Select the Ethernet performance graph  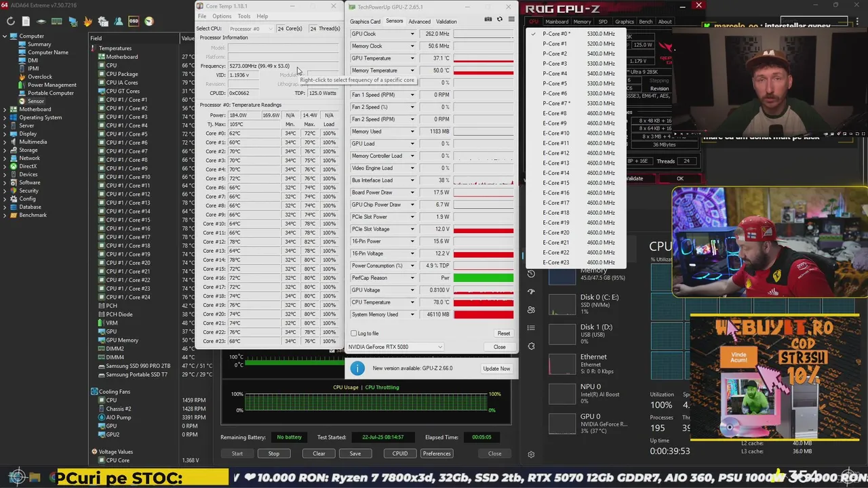click(561, 363)
